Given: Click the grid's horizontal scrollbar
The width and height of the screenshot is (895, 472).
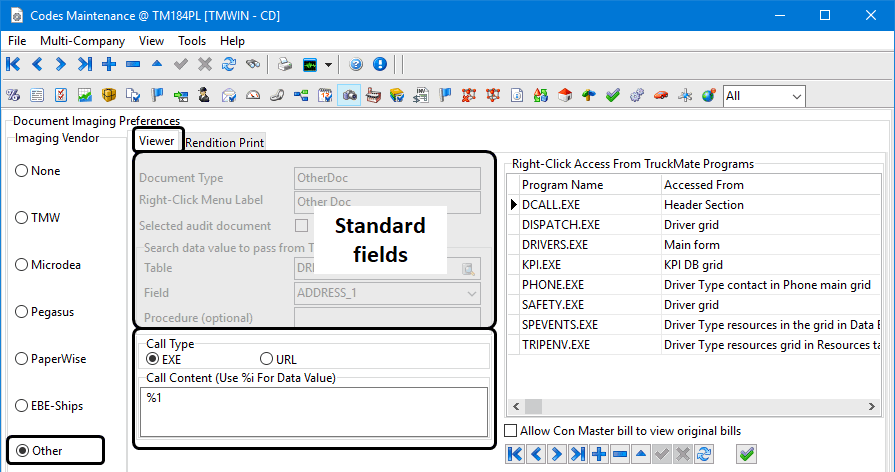Looking at the screenshot, I should click(x=700, y=406).
